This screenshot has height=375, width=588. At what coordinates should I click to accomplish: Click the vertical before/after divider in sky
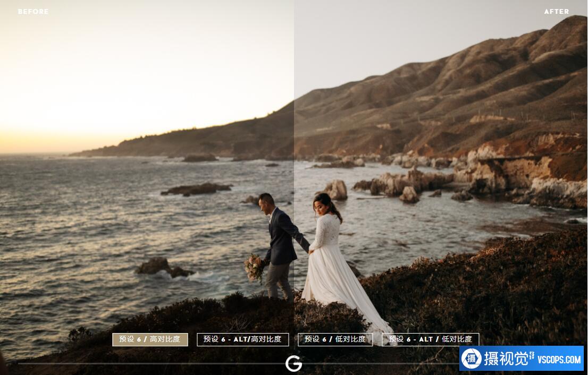point(294,53)
